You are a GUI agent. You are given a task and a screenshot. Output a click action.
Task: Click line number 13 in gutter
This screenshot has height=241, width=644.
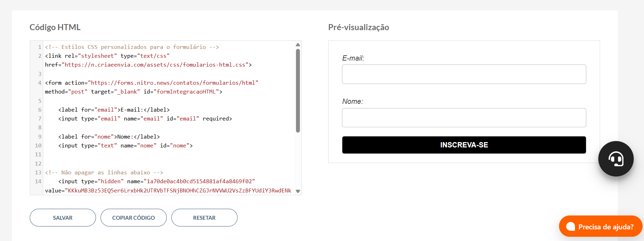(x=38, y=173)
